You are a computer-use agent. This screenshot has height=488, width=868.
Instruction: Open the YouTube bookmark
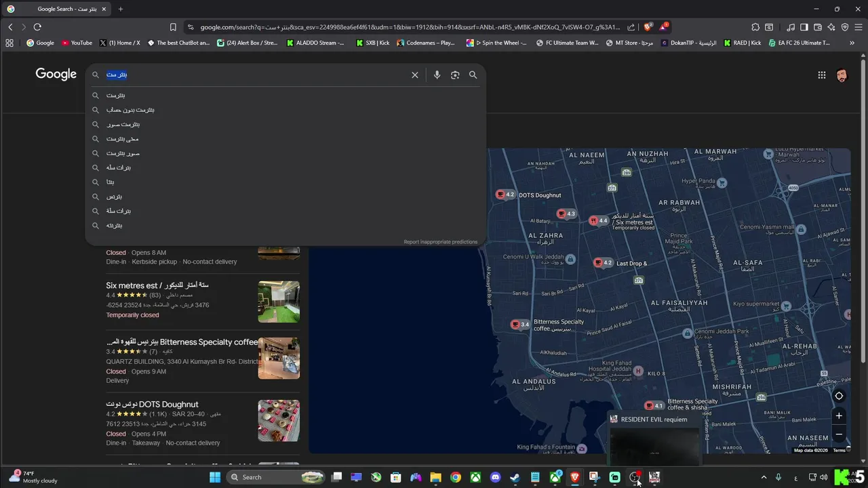pyautogui.click(x=77, y=43)
